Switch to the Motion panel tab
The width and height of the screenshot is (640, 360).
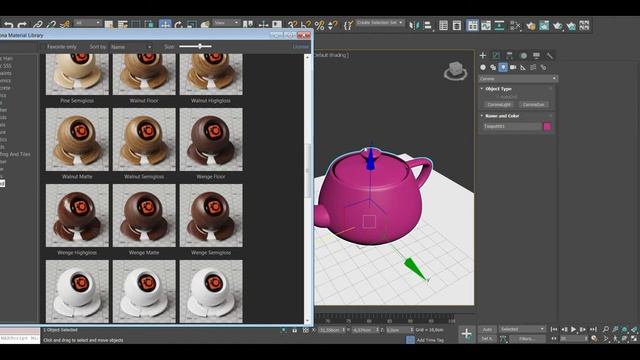[523, 55]
